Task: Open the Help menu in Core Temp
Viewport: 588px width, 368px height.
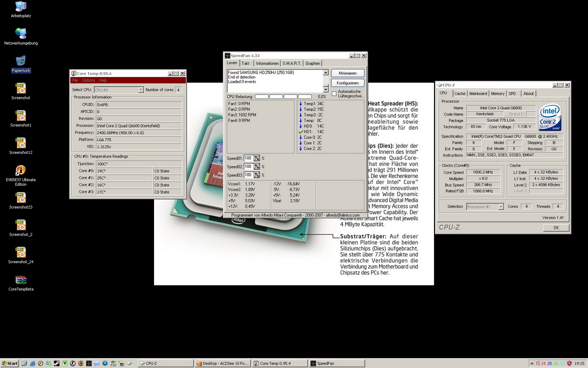Action: point(103,80)
